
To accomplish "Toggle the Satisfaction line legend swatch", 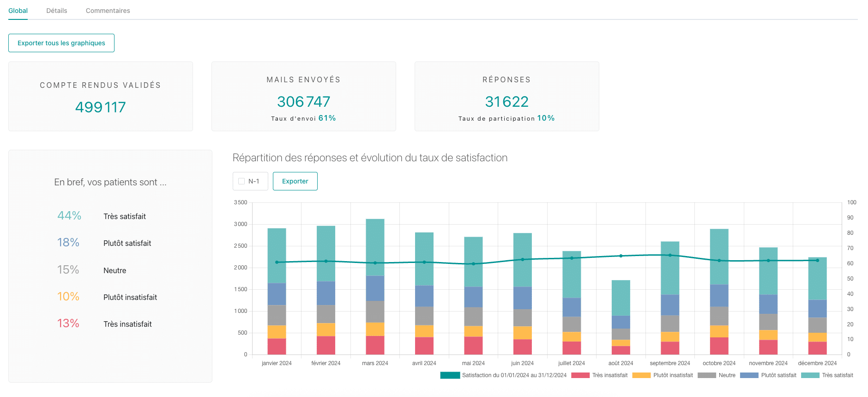I will point(450,375).
